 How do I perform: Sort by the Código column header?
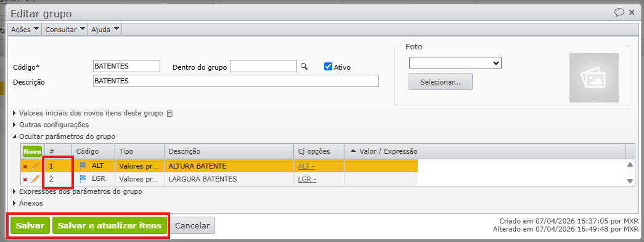tap(94, 151)
